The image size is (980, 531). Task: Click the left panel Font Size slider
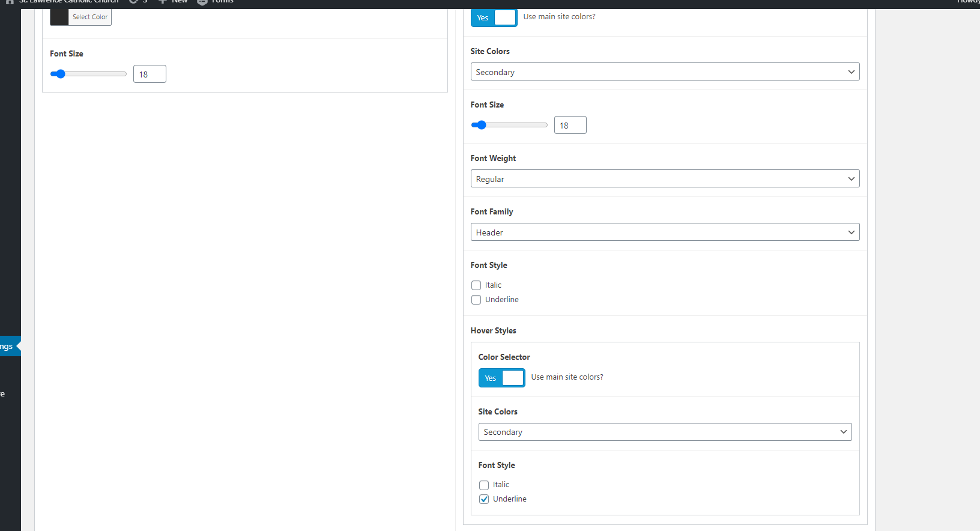[88, 74]
